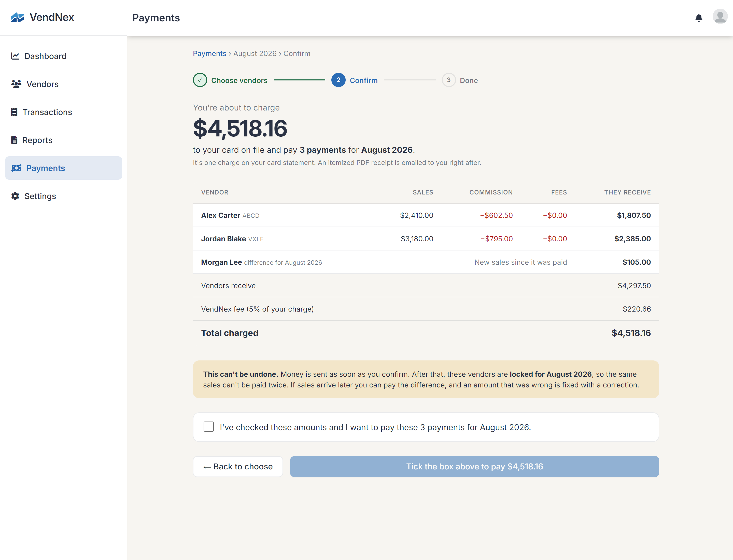
Task: Select the Alex Carter vendor name
Action: click(x=221, y=215)
